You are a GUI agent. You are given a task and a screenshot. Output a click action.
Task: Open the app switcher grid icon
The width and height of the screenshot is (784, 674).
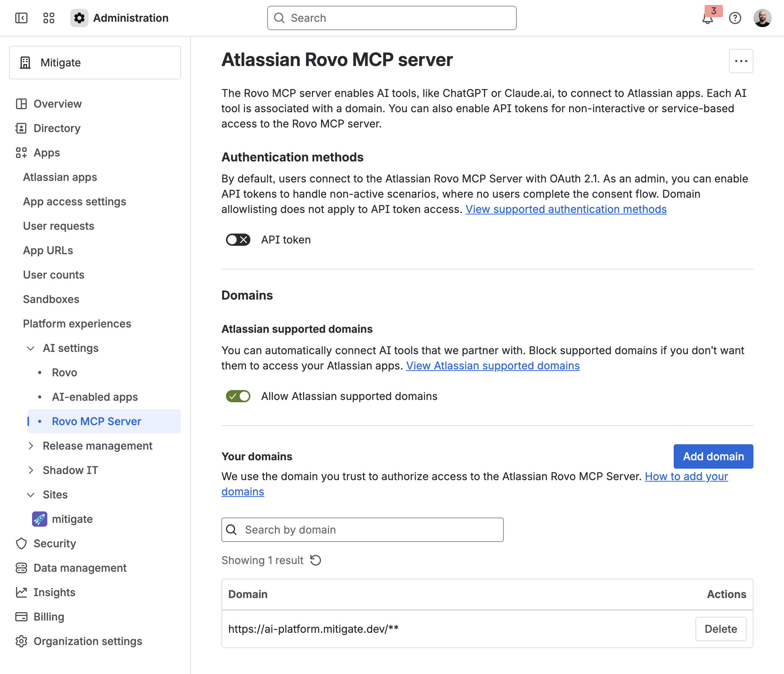(48, 18)
